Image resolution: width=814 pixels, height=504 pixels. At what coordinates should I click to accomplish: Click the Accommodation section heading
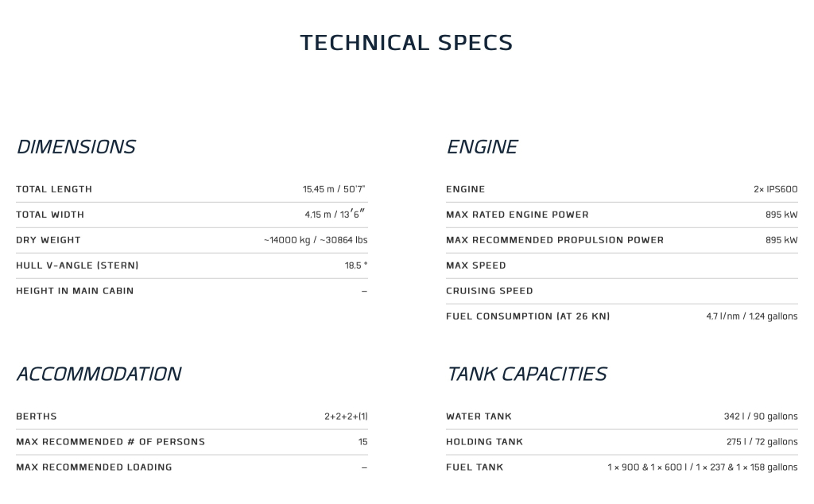click(99, 374)
